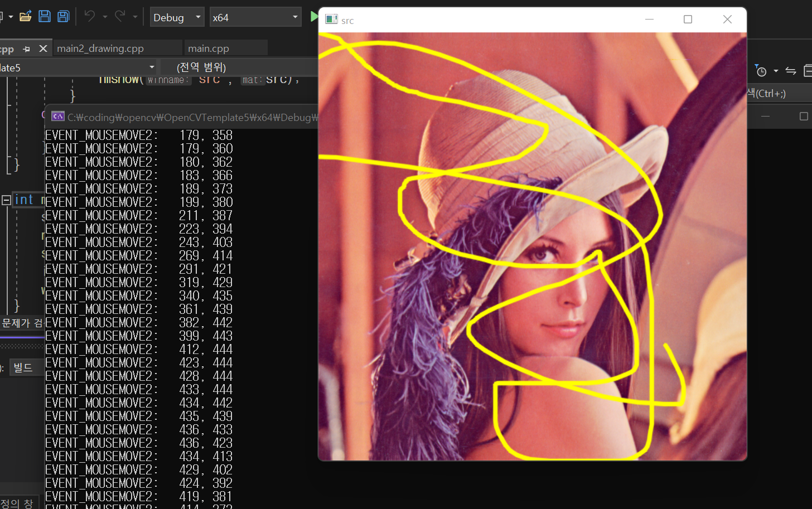Undo the last edit
Screen dimensions: 812x509
[90, 16]
